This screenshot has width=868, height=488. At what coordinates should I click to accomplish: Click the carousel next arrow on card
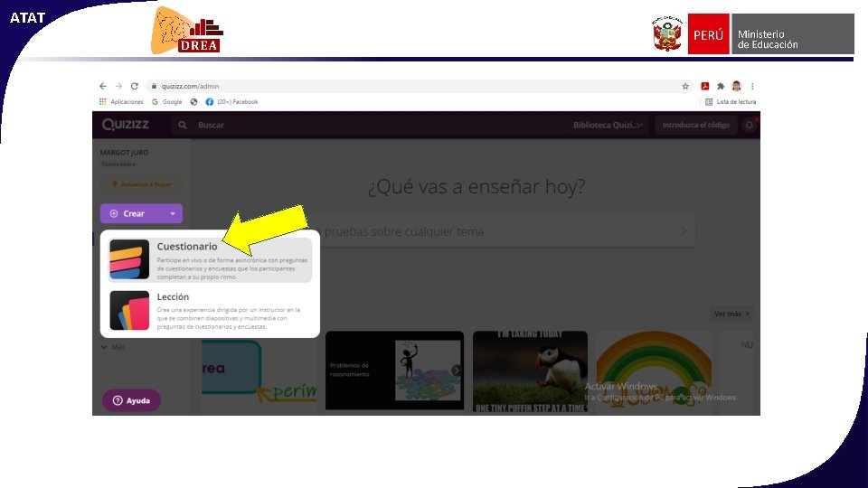point(456,371)
